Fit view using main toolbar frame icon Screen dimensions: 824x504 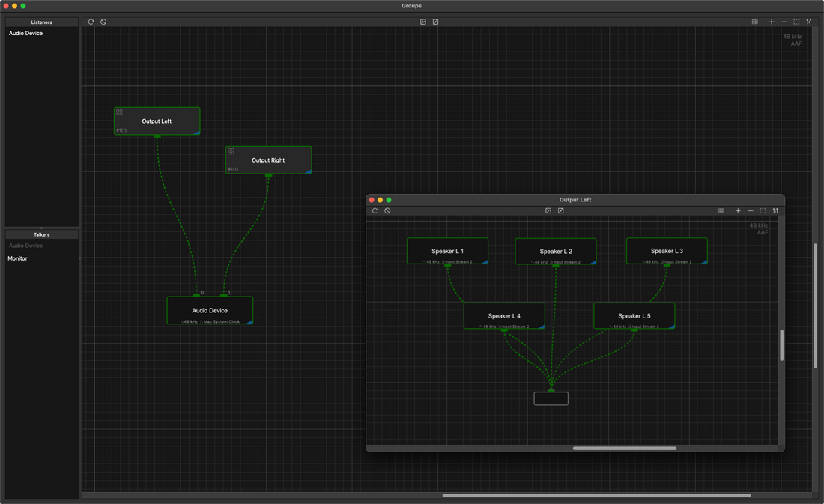coord(797,22)
